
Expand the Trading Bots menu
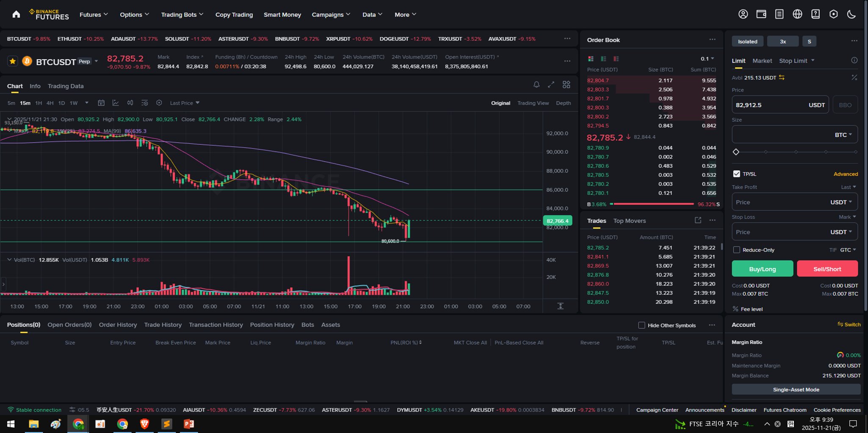pyautogui.click(x=182, y=14)
